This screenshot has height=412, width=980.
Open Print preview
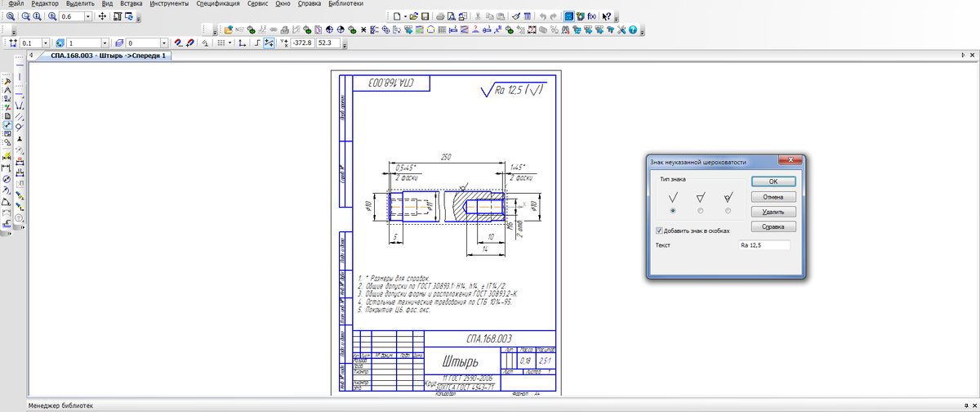tap(452, 16)
